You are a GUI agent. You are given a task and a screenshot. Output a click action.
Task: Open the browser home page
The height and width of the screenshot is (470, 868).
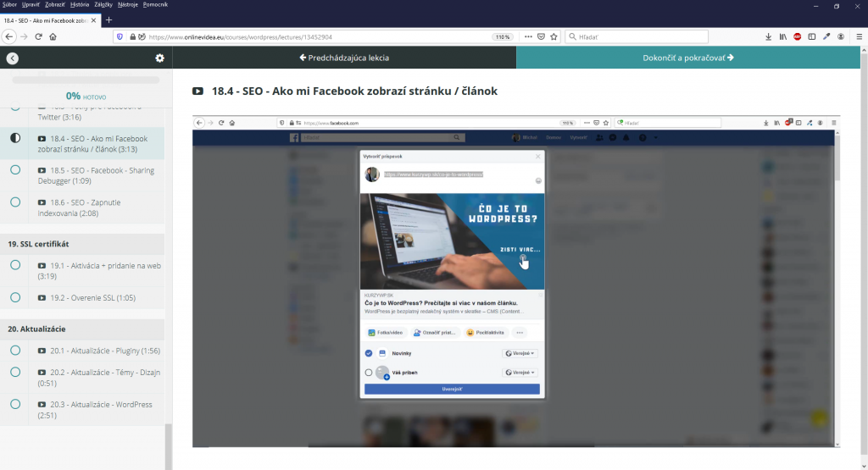(x=53, y=36)
